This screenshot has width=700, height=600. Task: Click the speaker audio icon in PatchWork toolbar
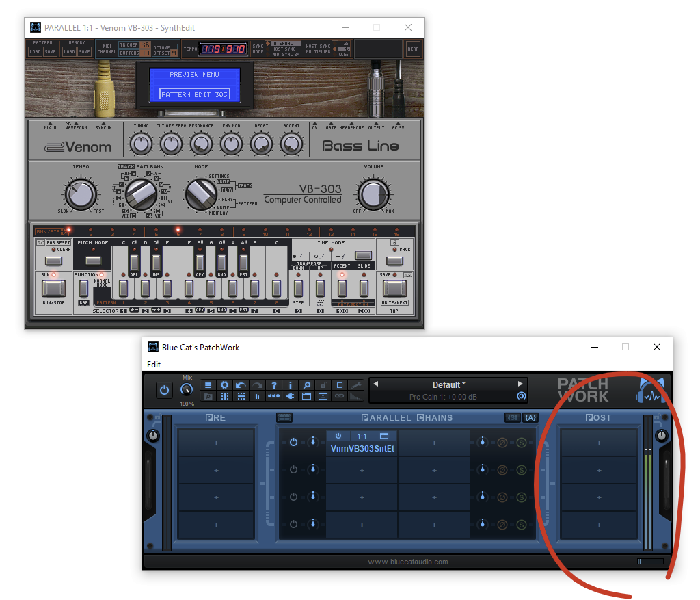[290, 396]
